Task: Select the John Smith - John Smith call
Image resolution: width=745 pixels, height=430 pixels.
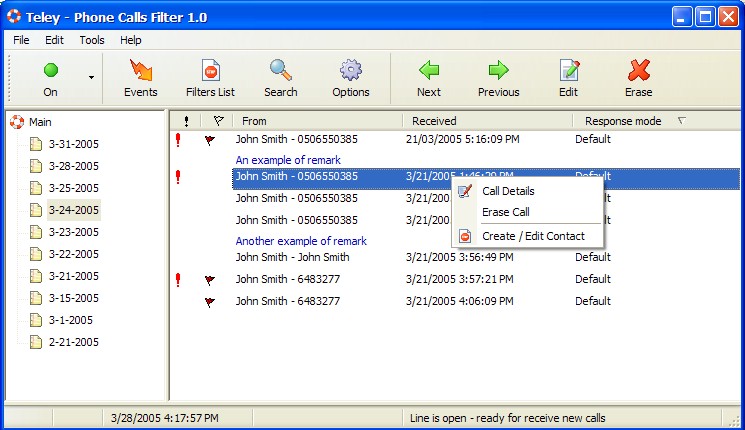Action: pos(292,257)
